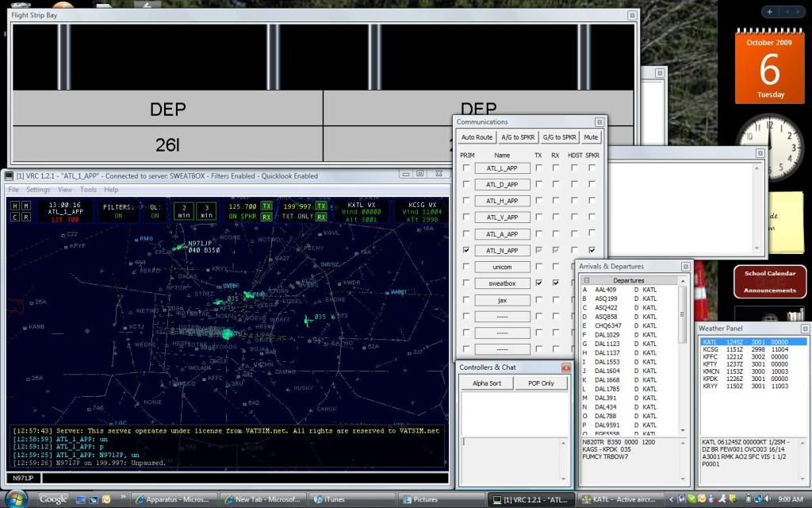This screenshot has height=508, width=812.
Task: Toggle RX for frequency 199.997
Action: click(320, 217)
